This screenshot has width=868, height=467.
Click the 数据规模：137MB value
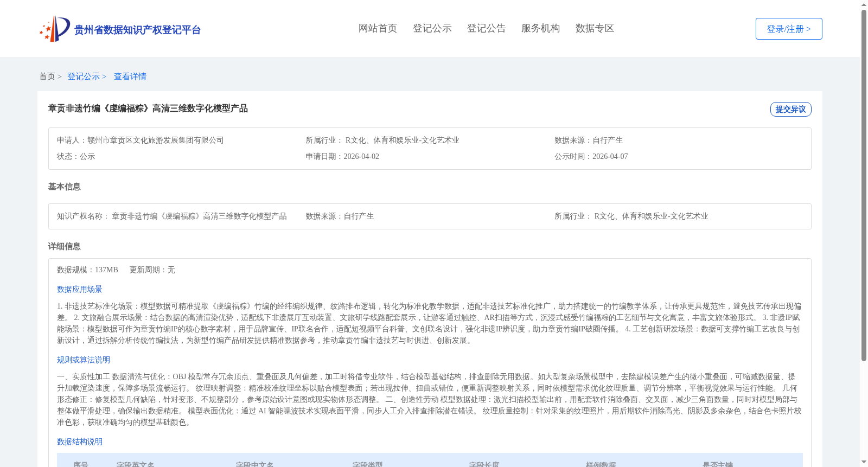(x=87, y=270)
